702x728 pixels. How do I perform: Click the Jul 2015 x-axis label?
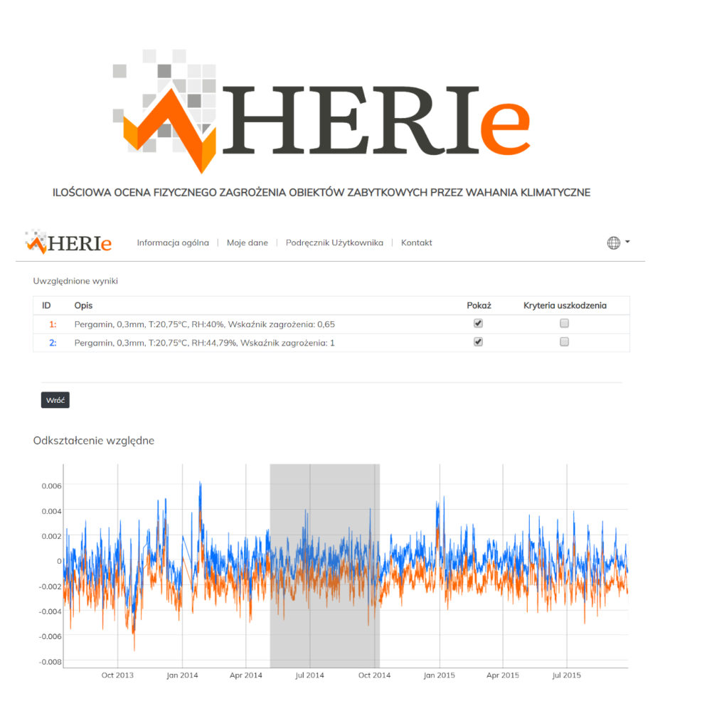566,675
